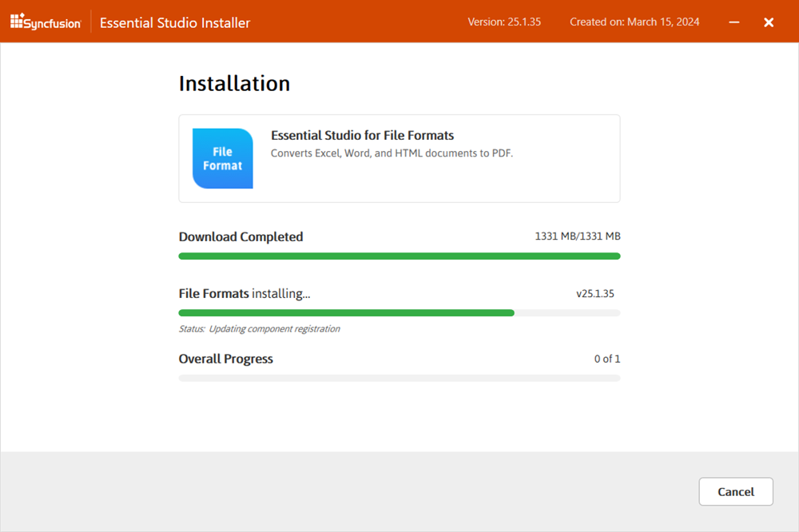The height and width of the screenshot is (532, 799).
Task: Click the Essential Studio Installer title text
Action: [x=175, y=22]
